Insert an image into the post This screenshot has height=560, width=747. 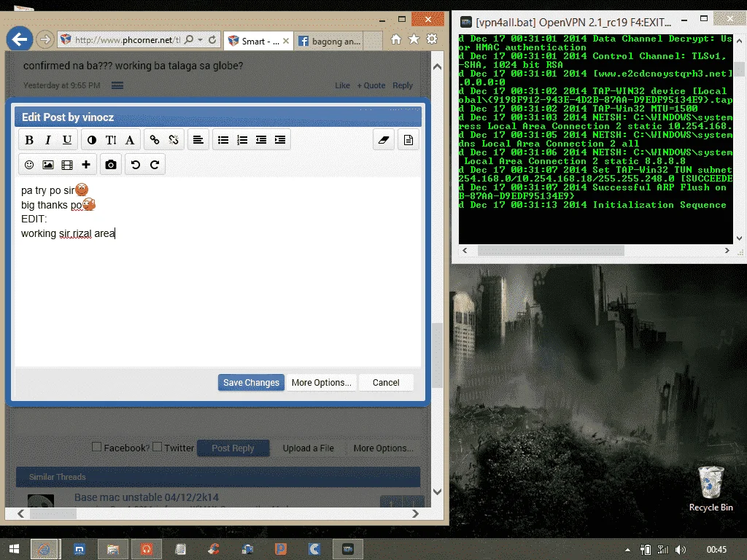point(48,165)
